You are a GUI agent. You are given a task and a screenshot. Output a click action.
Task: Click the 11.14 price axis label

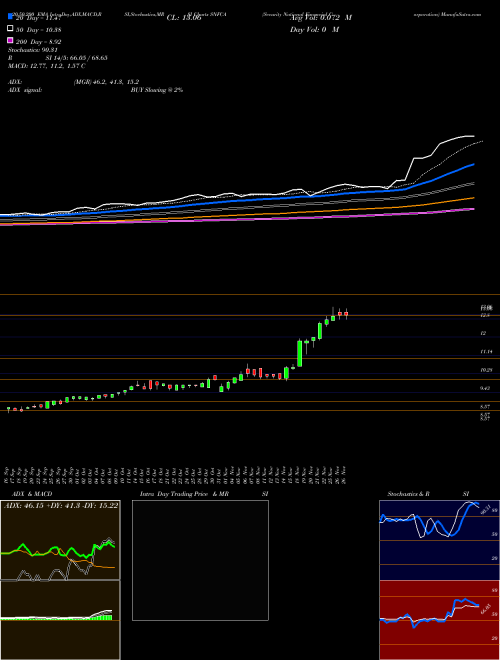(486, 351)
